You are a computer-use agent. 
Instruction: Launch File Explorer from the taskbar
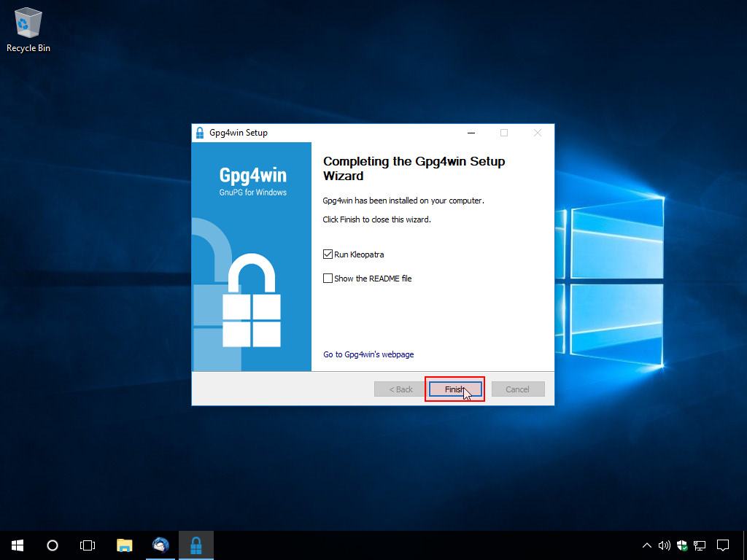(x=125, y=545)
